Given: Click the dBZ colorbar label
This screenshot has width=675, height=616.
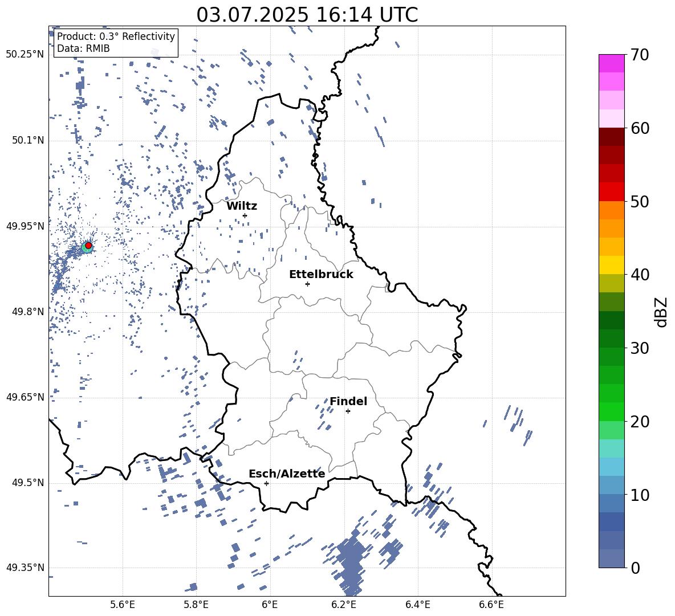Looking at the screenshot, I should pyautogui.click(x=661, y=312).
